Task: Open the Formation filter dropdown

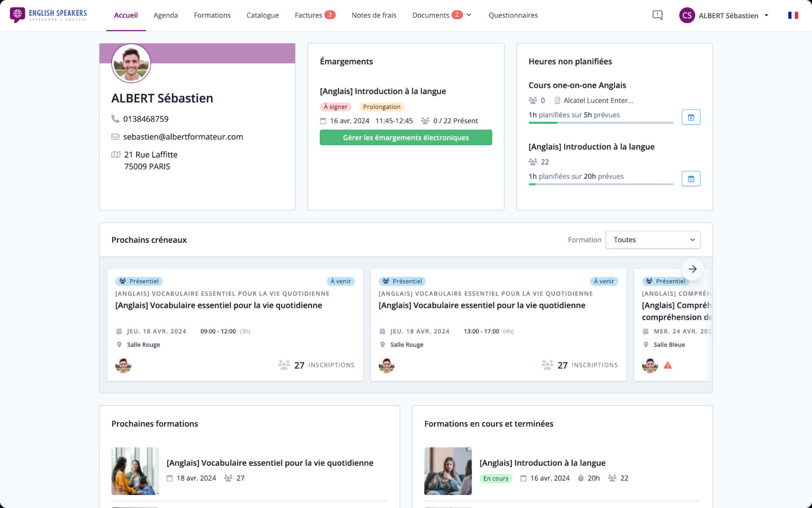Action: (652, 240)
